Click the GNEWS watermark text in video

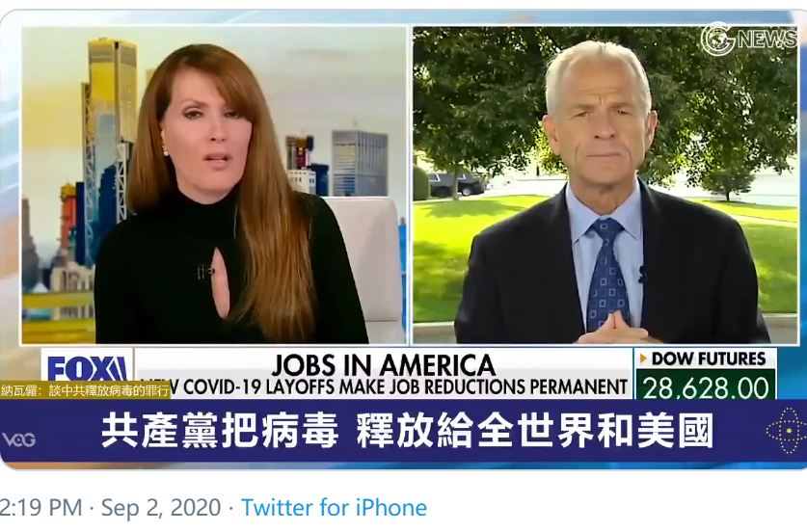point(767,39)
